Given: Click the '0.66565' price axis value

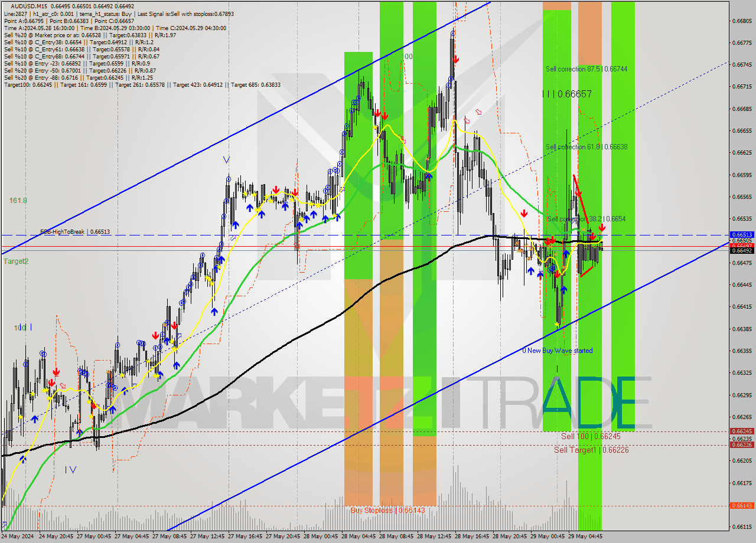Looking at the screenshot, I should (742, 197).
